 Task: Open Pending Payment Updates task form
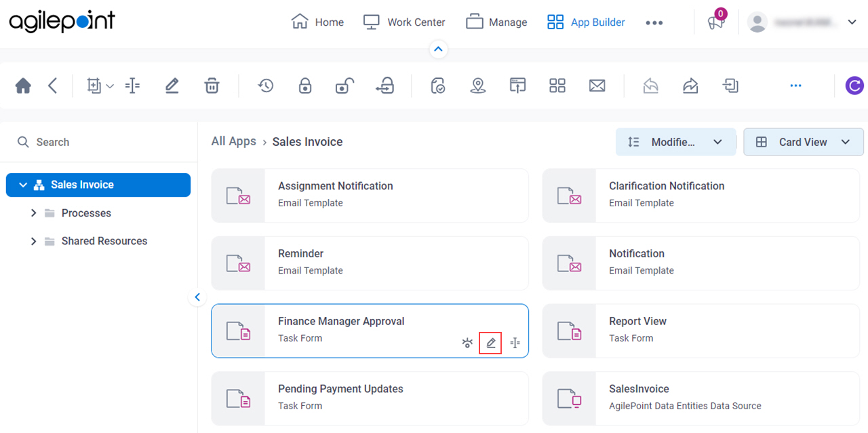[370, 398]
